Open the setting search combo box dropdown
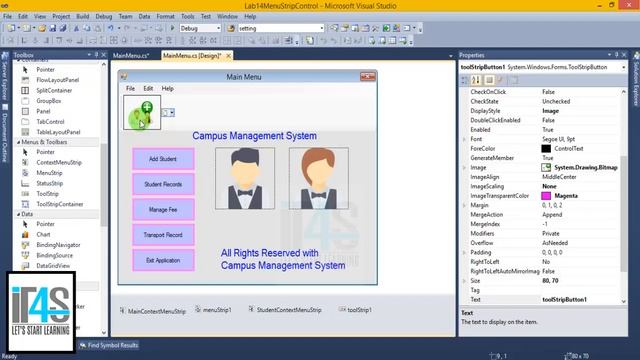The width and height of the screenshot is (640, 360). (322, 28)
